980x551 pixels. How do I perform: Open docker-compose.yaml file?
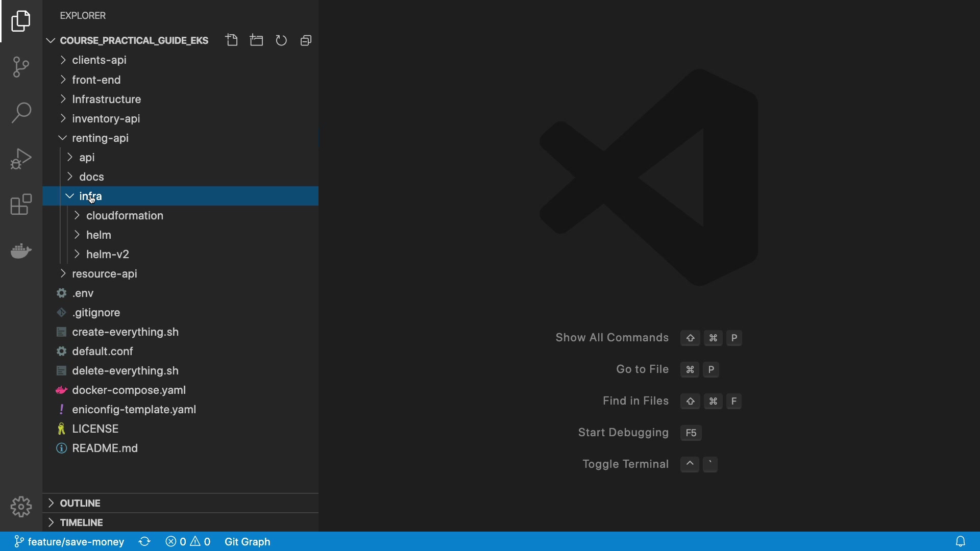(x=129, y=390)
